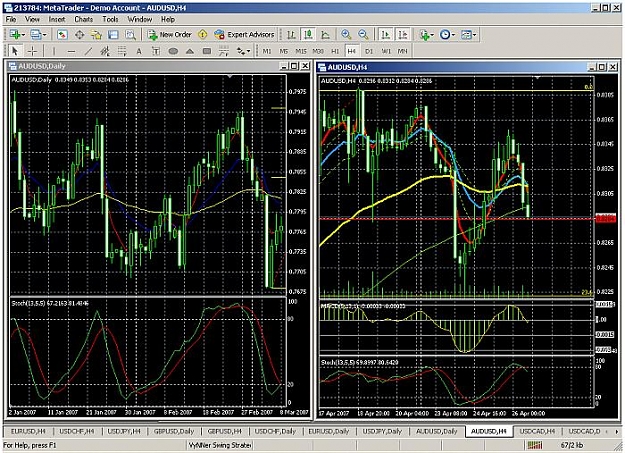
Task: Open the MetaEditor yellow diamond icon
Action: click(x=202, y=35)
